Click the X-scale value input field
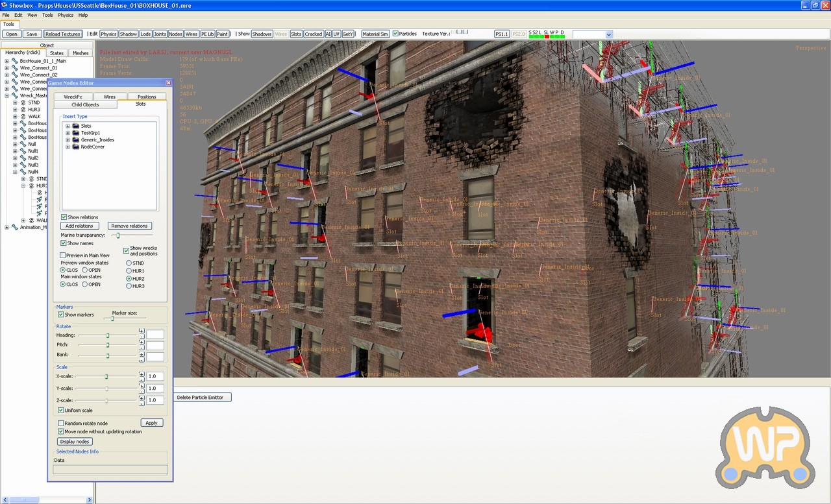Viewport: 831px width, 504px height. 155,376
